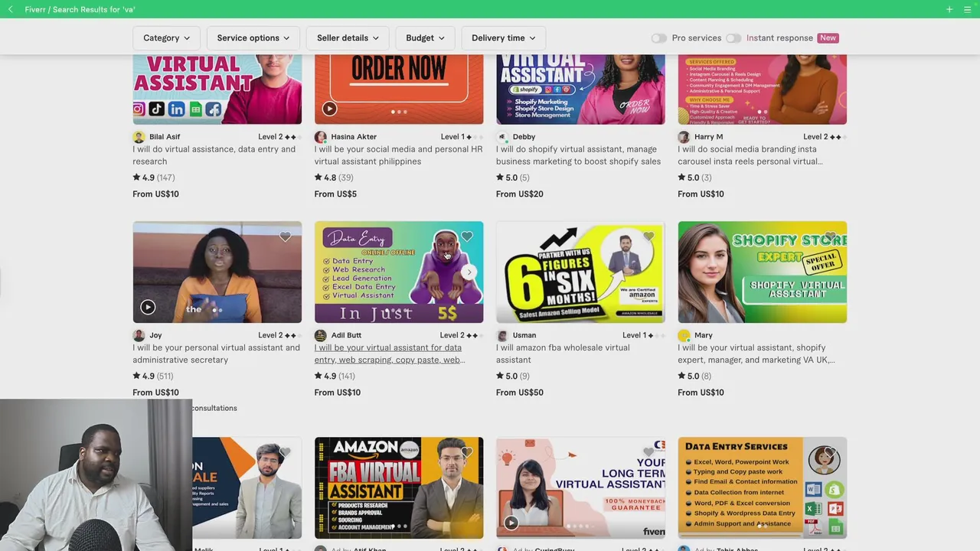
Task: Play the video on Hasina Akter's gig
Action: 329,109
